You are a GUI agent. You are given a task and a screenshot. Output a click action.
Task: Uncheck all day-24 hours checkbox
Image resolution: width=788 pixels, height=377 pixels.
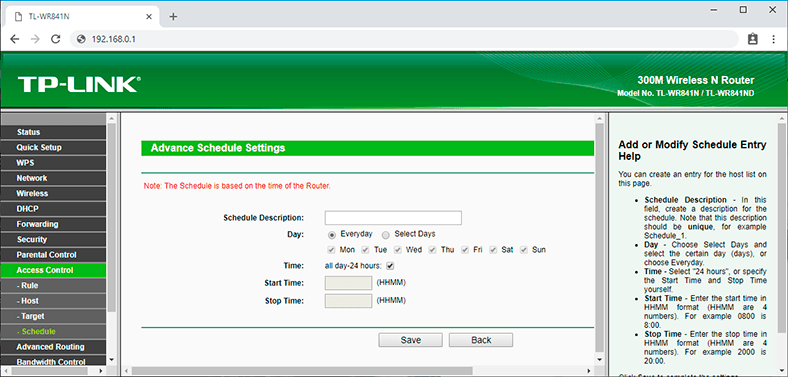[x=390, y=265]
